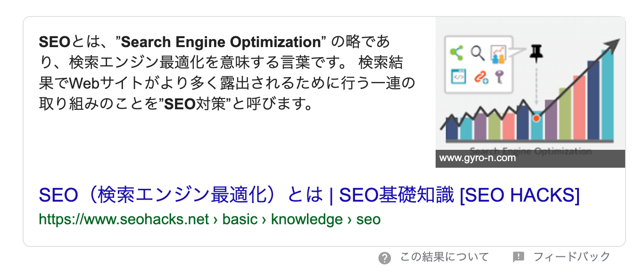Click the green share icon in the illustration
Image resolution: width=644 pixels, height=277 pixels.
click(x=455, y=52)
